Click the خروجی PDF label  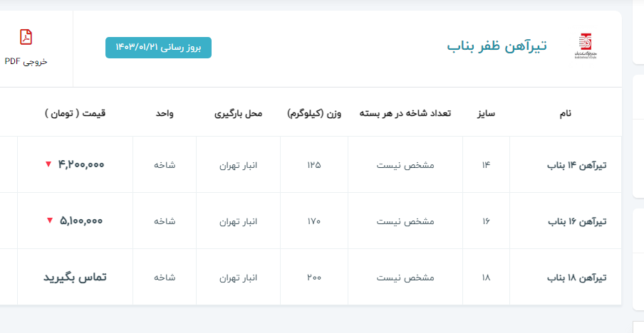[x=26, y=61]
